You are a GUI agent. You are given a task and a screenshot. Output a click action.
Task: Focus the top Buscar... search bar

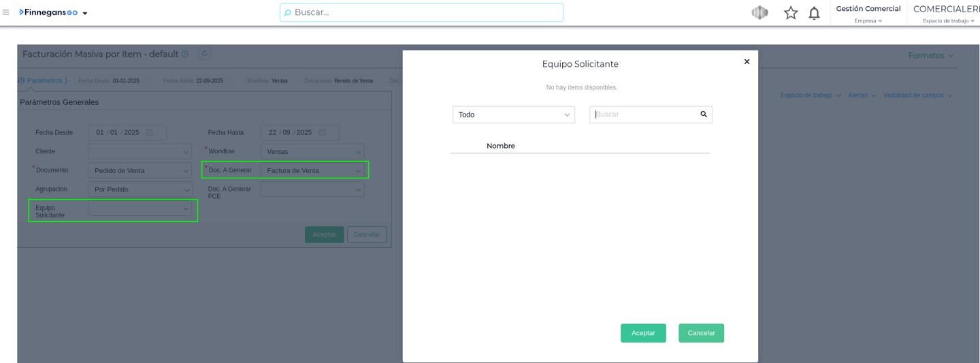[422, 12]
